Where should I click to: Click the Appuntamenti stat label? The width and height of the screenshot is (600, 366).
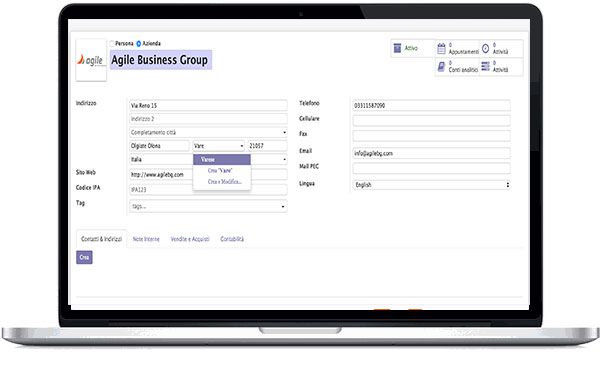(x=463, y=52)
